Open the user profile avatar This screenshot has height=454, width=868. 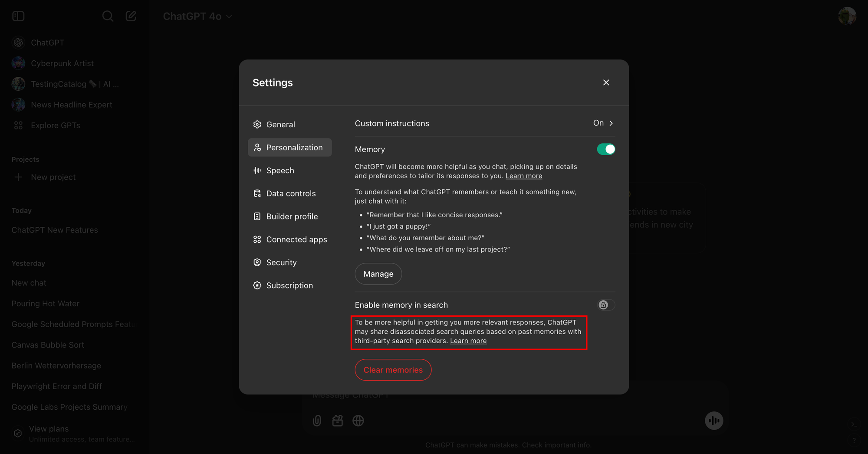847,16
